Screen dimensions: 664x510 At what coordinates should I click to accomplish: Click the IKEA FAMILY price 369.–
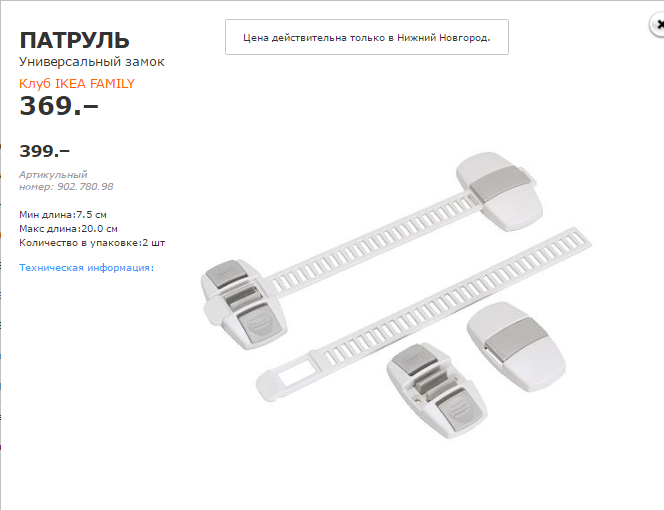point(59,105)
